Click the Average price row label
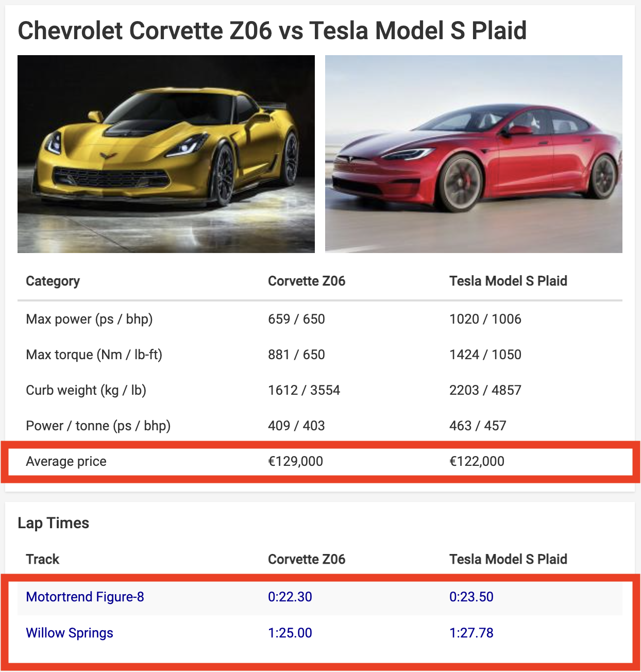Screen dimensions: 641x672 coord(66,461)
